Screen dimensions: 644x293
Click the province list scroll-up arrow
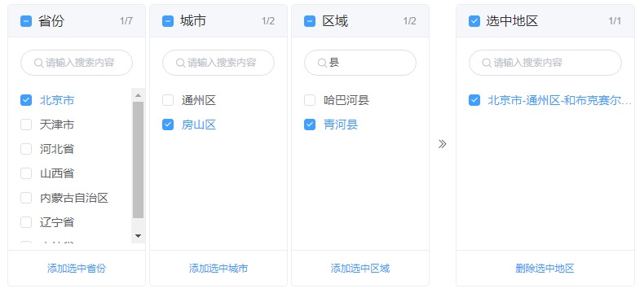pyautogui.click(x=138, y=95)
